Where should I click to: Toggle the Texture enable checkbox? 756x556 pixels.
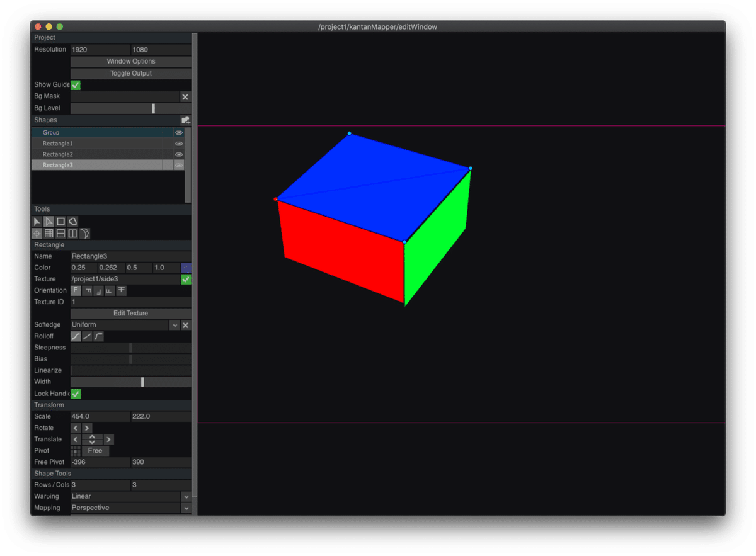tap(186, 279)
